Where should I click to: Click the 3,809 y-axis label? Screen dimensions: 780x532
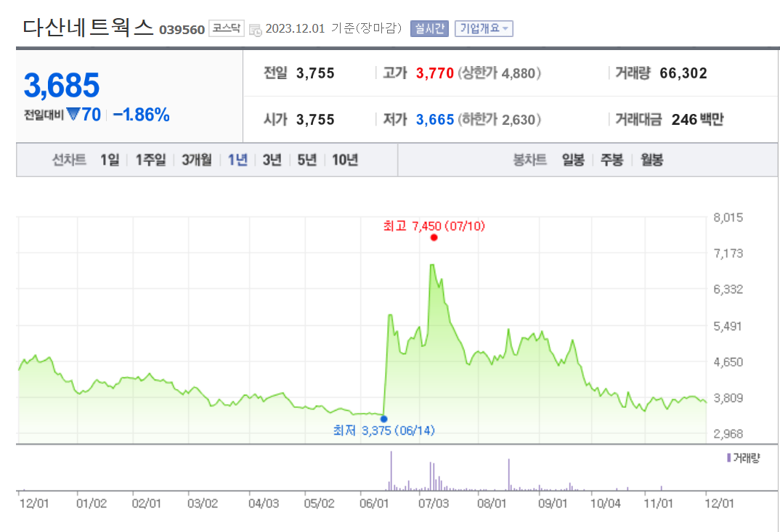pos(728,398)
